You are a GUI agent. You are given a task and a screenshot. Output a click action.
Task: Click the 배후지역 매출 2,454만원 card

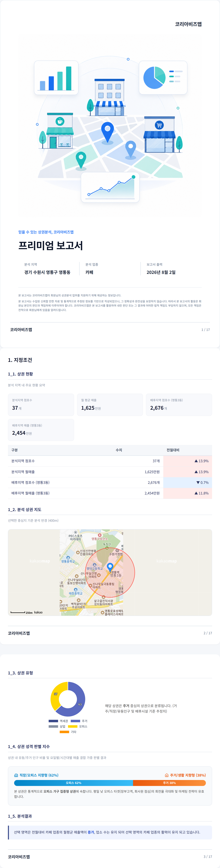[41, 430]
